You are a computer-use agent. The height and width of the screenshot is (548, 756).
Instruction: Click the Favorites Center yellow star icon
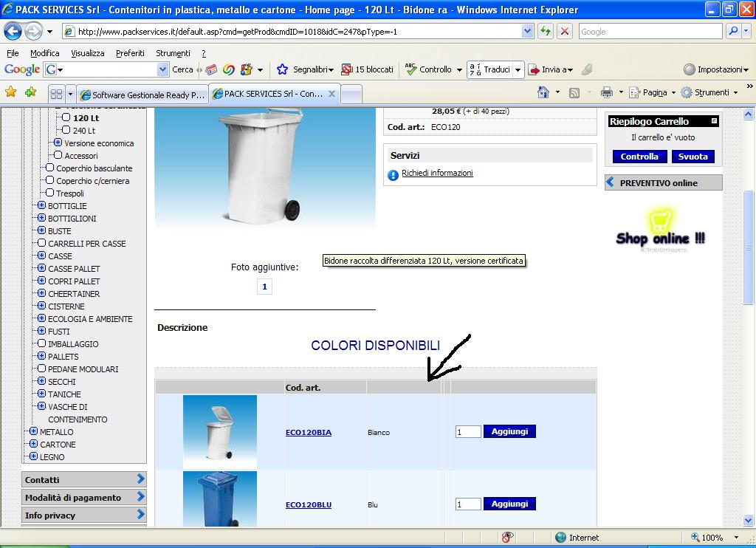click(x=10, y=92)
